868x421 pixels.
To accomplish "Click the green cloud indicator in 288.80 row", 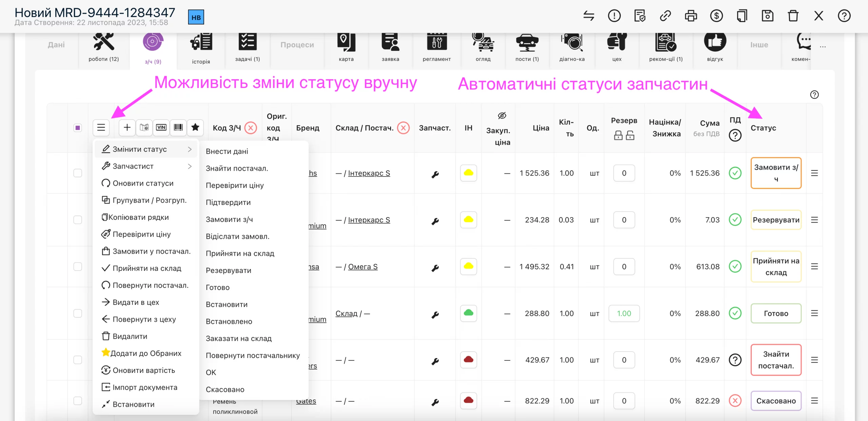I will pos(469,313).
